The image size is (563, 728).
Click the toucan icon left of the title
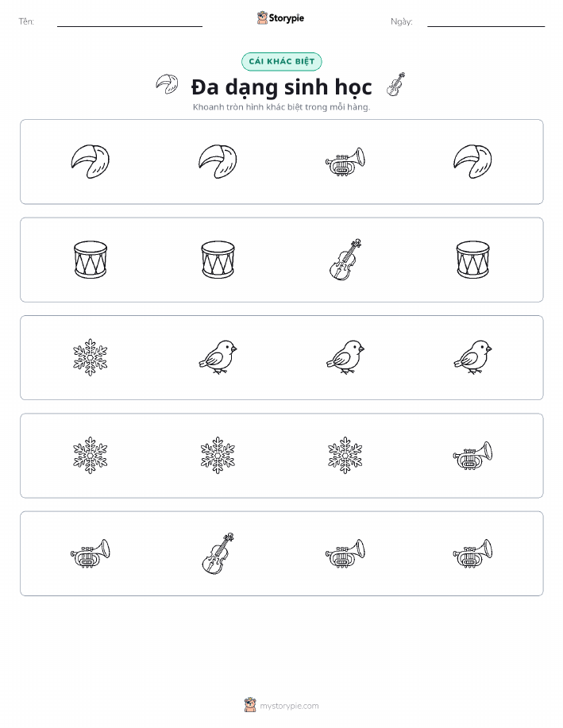tap(167, 84)
